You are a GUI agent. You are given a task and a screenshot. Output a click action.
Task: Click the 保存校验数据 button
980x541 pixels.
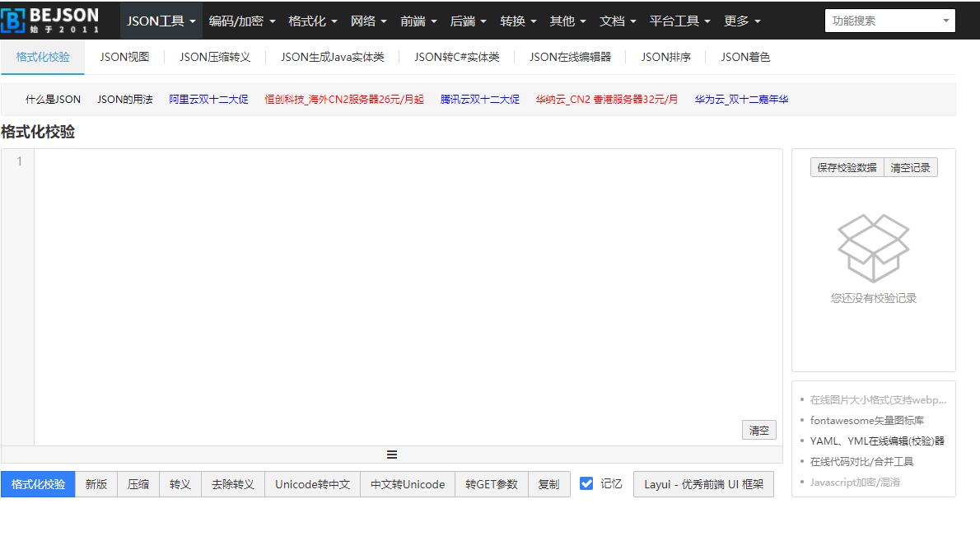tap(847, 167)
